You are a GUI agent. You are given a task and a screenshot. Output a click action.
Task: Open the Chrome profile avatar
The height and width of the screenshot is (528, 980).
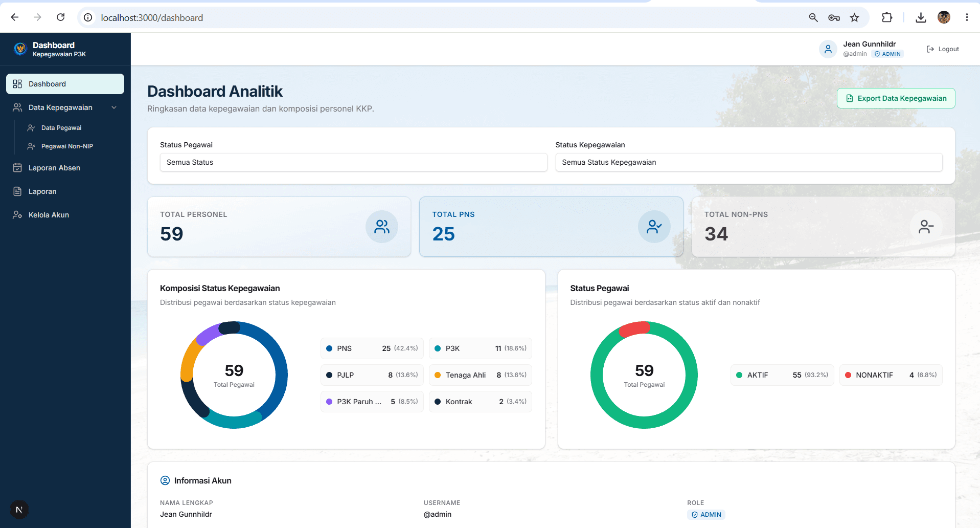click(x=944, y=17)
